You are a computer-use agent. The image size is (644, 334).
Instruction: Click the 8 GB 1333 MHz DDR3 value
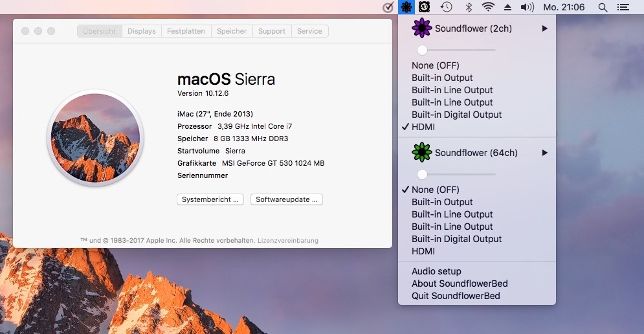click(251, 139)
